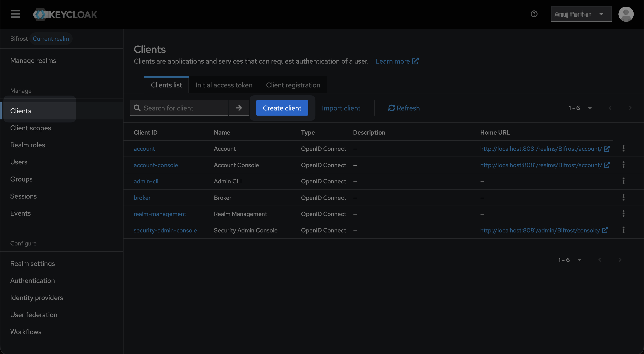Click the user avatar icon

click(x=626, y=14)
